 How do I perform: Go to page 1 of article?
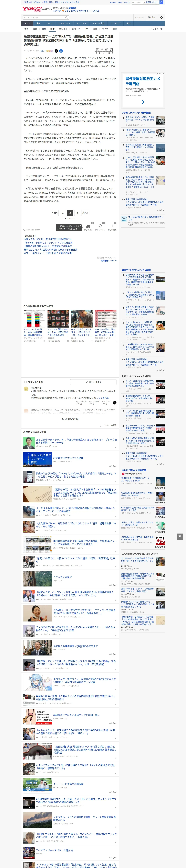(63, 213)
